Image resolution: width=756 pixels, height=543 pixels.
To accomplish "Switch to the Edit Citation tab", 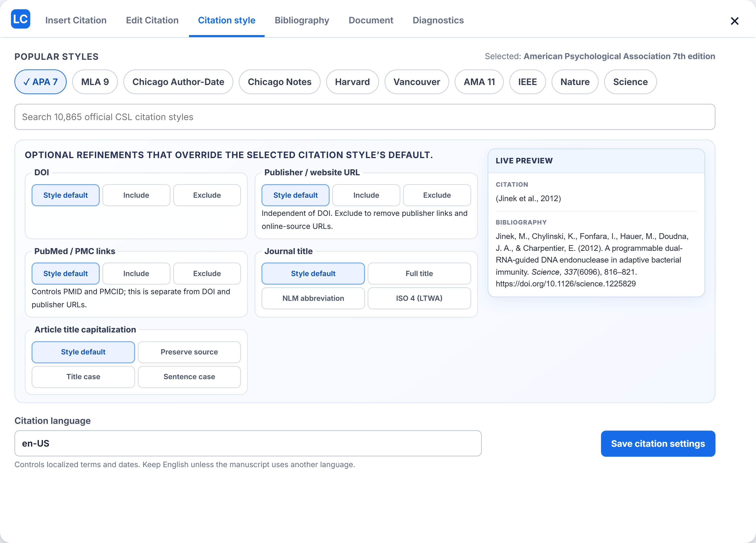I will click(152, 20).
